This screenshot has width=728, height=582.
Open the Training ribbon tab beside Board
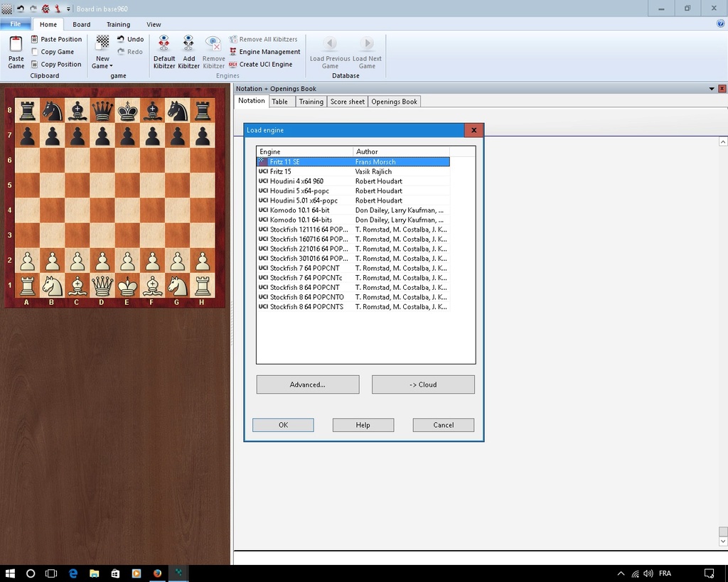click(x=119, y=25)
